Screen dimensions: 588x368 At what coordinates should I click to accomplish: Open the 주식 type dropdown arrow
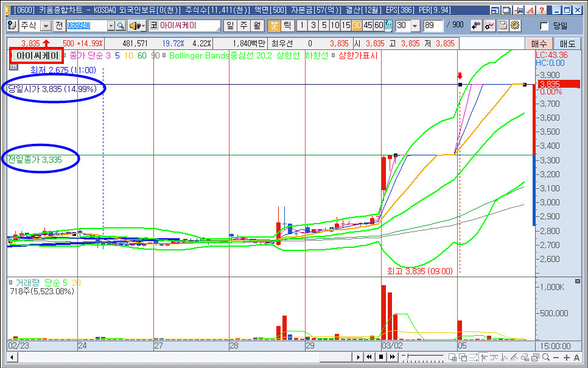[x=46, y=26]
